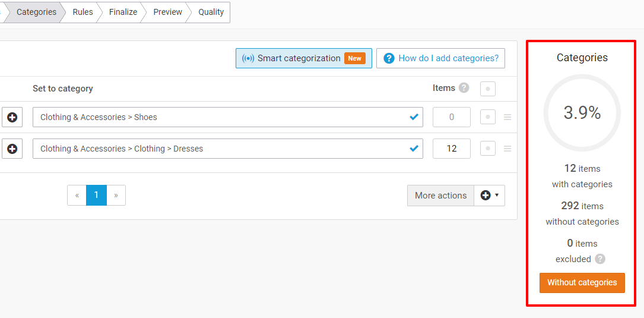Click the help question mark next to Items
The width and height of the screenshot is (644, 318).
[464, 87]
